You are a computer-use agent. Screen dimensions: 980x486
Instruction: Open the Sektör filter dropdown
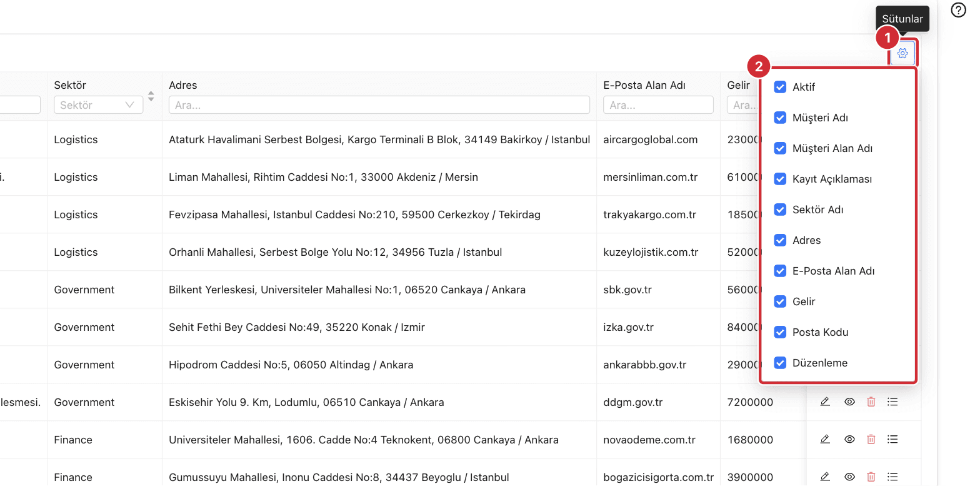tap(98, 105)
